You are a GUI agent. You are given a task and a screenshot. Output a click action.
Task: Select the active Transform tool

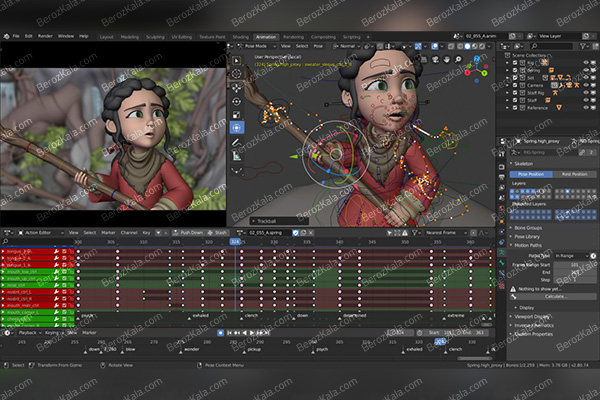point(236,127)
